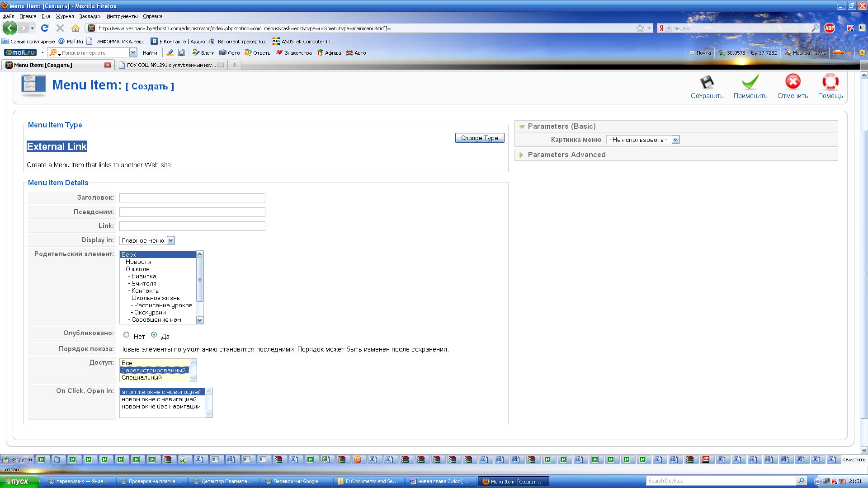Screen dimensions: 868x488
Task: Click the Change Type button
Action: 479,138
